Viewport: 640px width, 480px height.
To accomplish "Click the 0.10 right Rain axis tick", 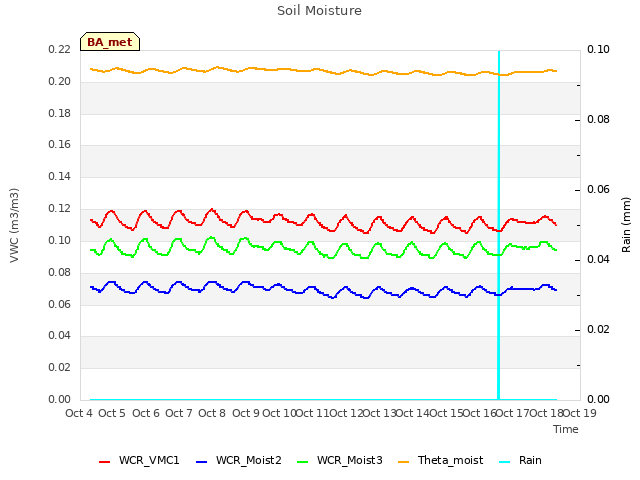I will (598, 49).
